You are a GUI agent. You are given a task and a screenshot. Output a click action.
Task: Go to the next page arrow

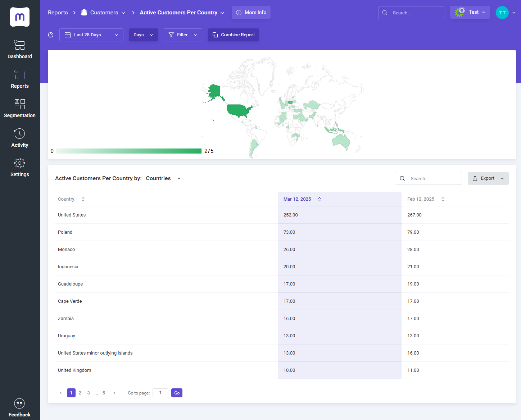(114, 393)
